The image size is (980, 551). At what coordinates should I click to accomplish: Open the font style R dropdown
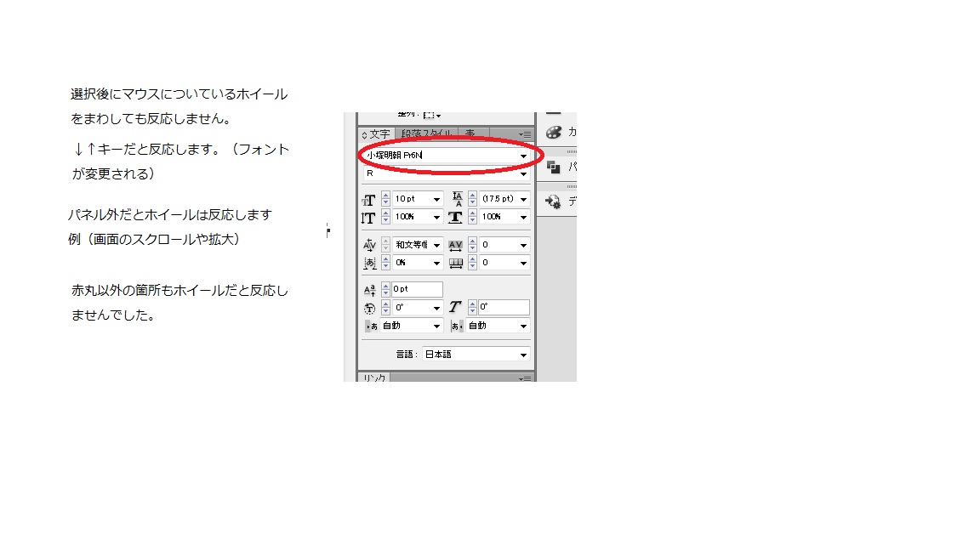pyautogui.click(x=447, y=173)
